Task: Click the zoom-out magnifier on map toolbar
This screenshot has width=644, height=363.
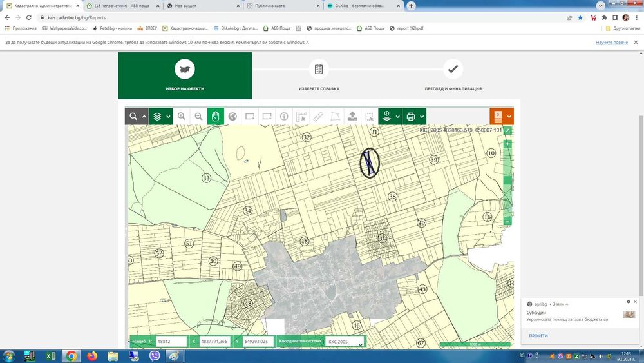Action: point(198,117)
